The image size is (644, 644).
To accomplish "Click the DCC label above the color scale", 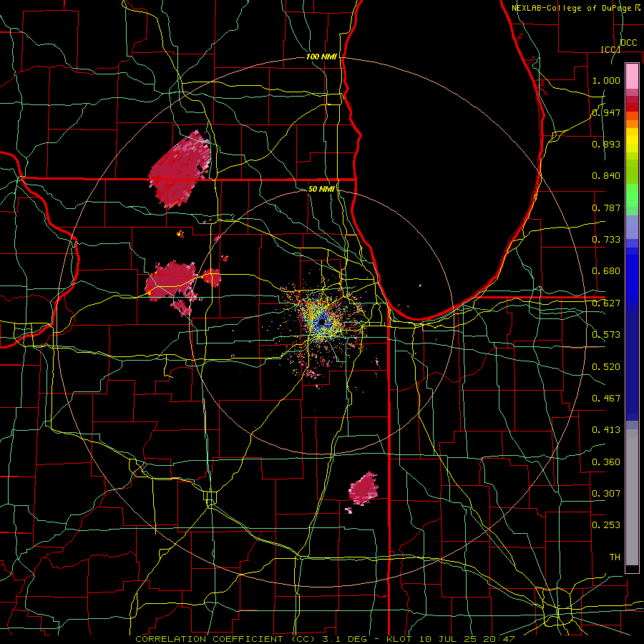I will (628, 43).
